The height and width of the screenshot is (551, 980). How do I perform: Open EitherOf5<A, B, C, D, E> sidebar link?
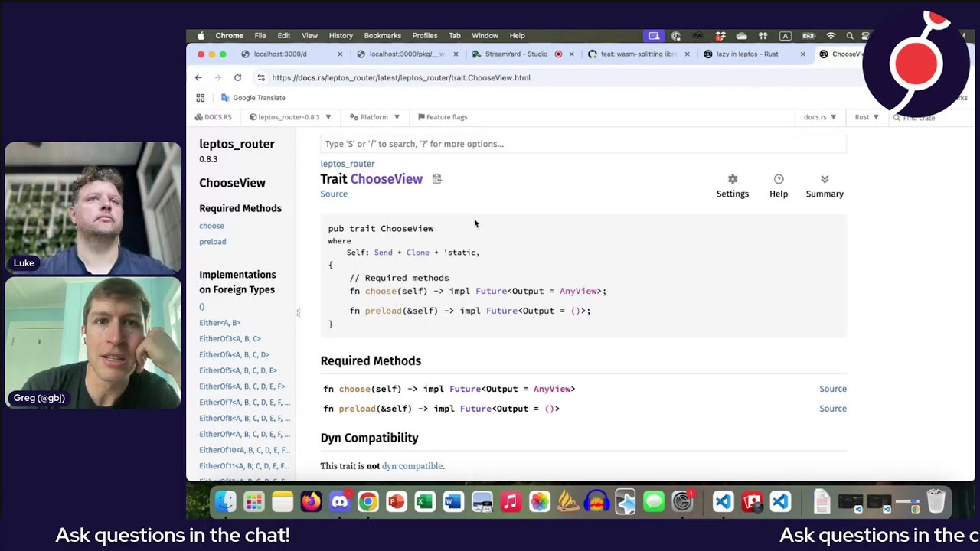(238, 370)
